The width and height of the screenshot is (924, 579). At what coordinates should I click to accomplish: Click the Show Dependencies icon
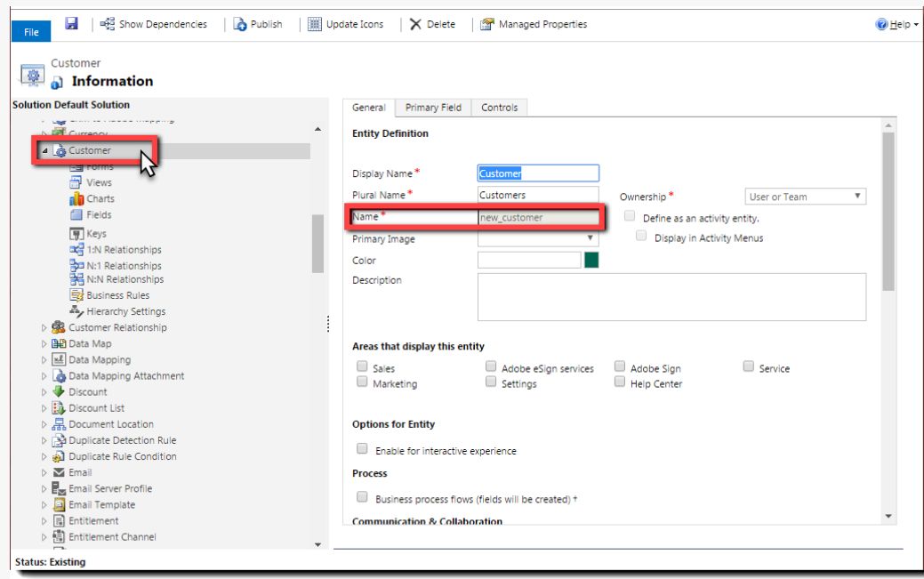tap(108, 24)
